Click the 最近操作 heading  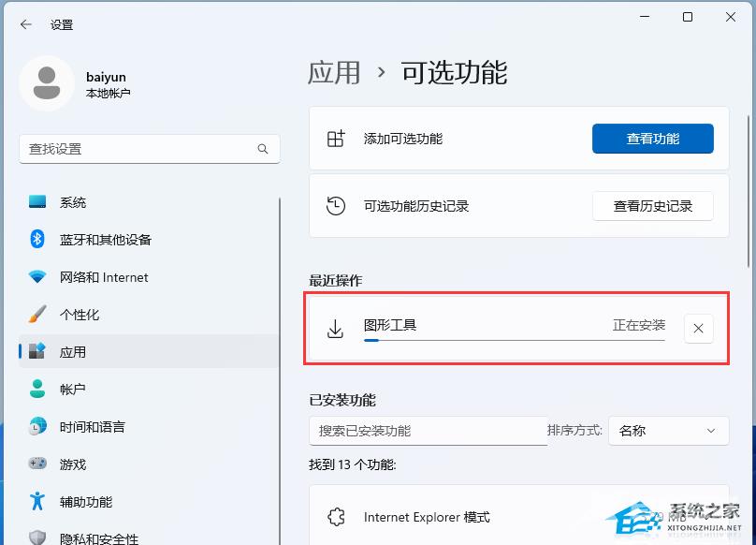[x=336, y=281]
